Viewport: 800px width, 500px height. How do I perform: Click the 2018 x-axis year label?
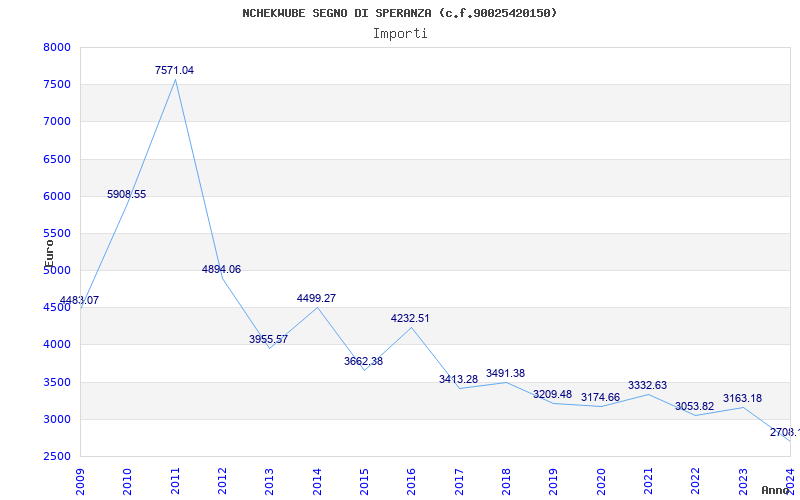[507, 482]
